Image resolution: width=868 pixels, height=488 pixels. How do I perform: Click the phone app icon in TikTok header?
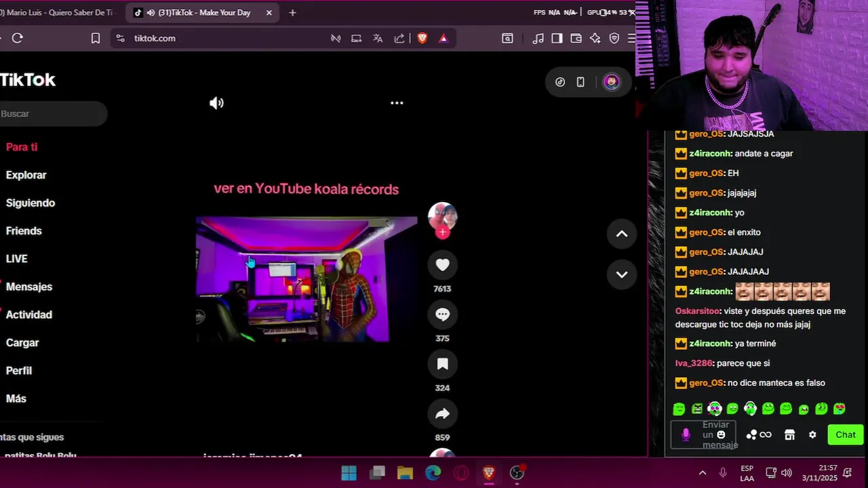[580, 82]
